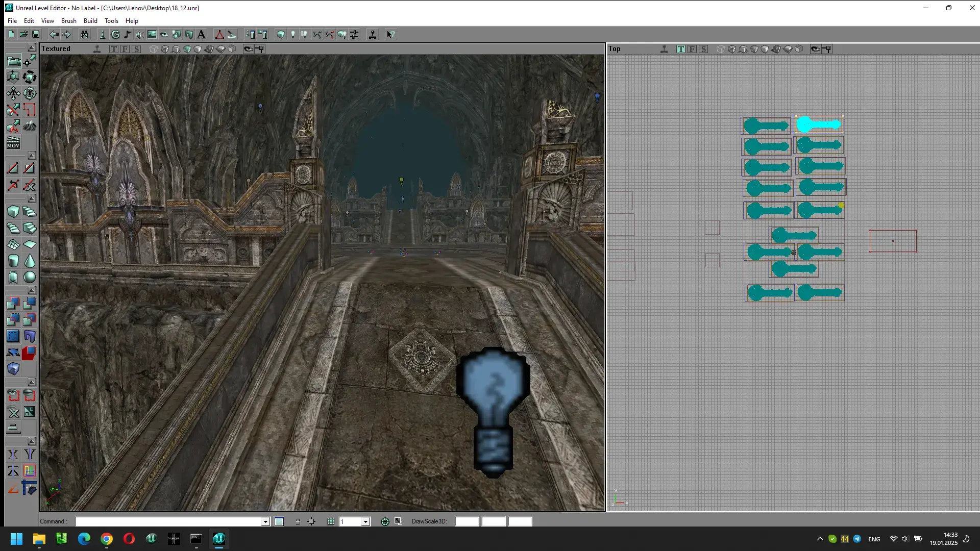
Task: Click the Intersect brush button
Action: pyautogui.click(x=13, y=320)
